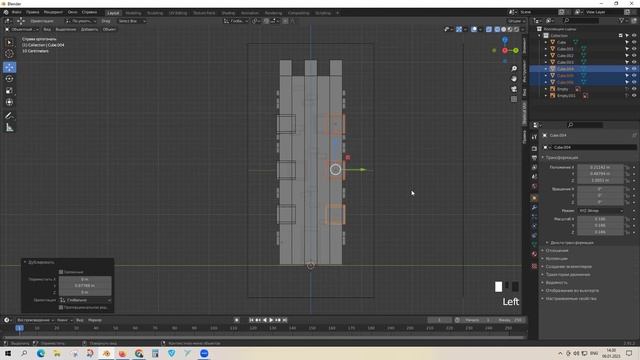Switch perspective/orthographic with the grid icon
Viewport: 640px width, 360px height.
514,99
